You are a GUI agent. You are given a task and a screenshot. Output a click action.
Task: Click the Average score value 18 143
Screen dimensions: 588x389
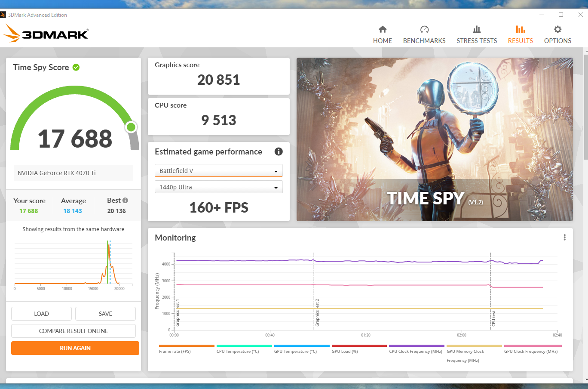click(x=73, y=211)
